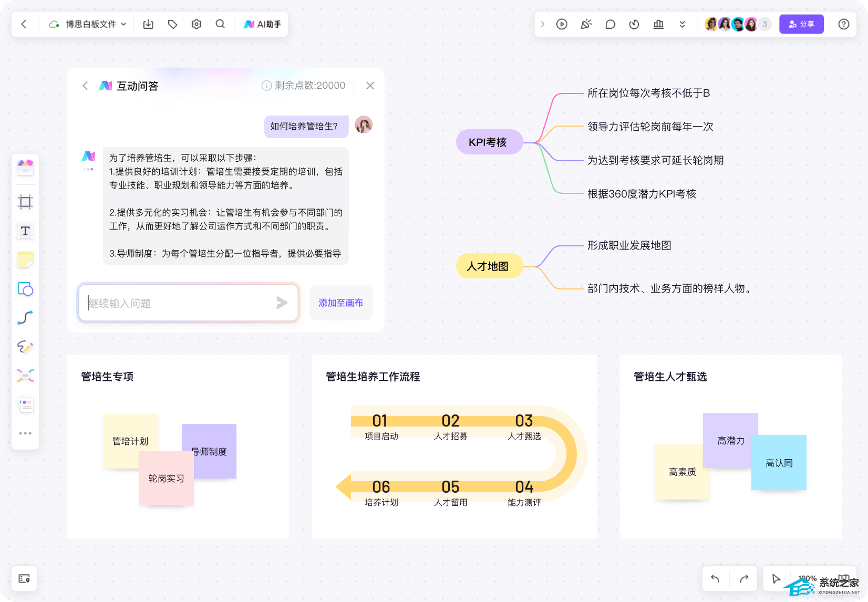Click the 管培生人才甄选 frame title
The width and height of the screenshot is (868, 602).
tap(670, 377)
